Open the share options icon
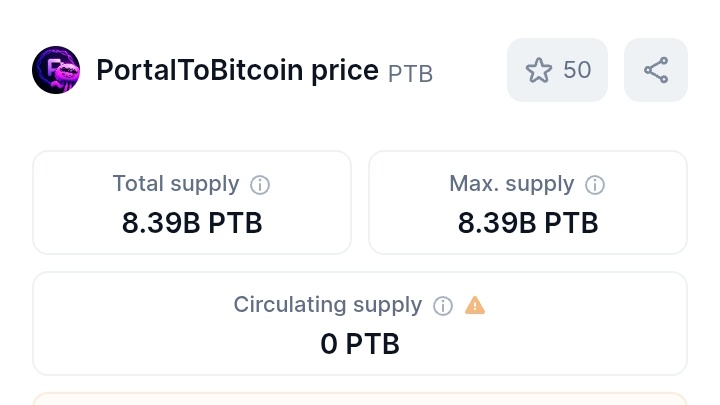 pyautogui.click(x=656, y=70)
